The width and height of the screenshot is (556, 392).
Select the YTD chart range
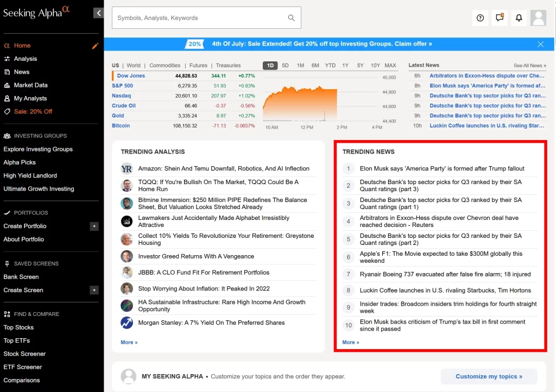(x=330, y=66)
